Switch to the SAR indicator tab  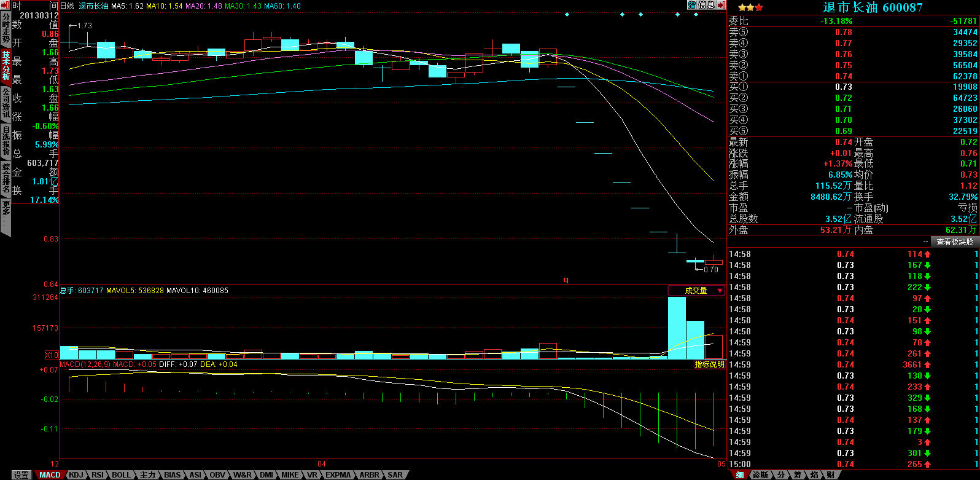(395, 475)
